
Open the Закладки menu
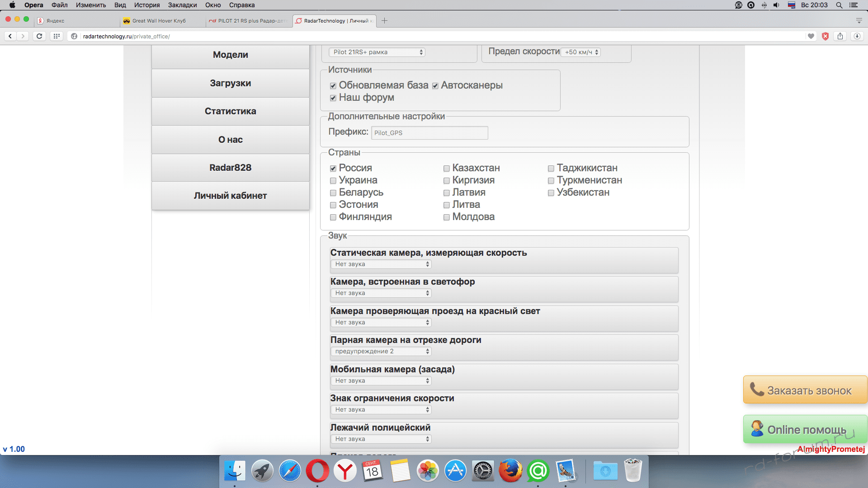182,5
